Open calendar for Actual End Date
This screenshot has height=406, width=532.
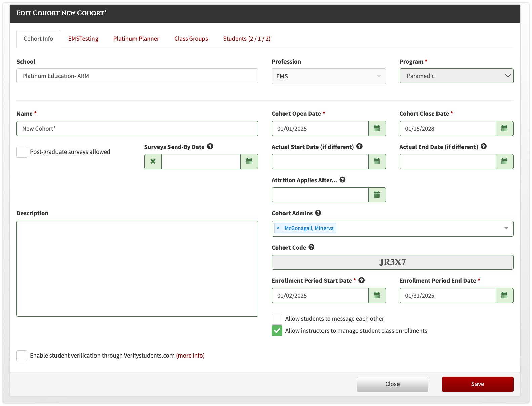504,162
